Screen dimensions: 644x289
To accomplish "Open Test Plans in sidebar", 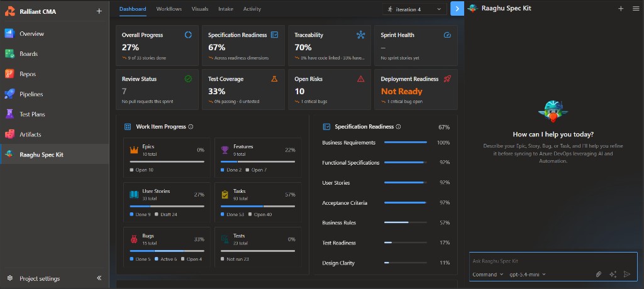I will tap(54, 114).
